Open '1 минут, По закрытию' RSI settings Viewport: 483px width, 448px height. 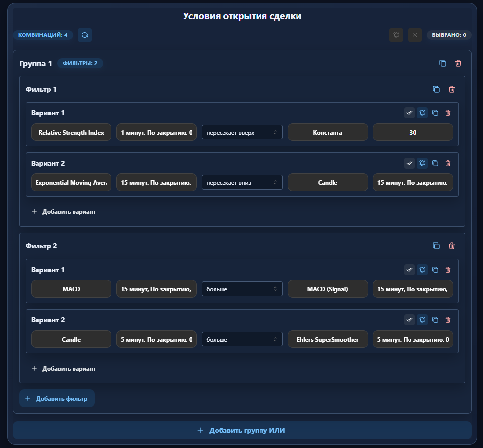[x=156, y=132]
